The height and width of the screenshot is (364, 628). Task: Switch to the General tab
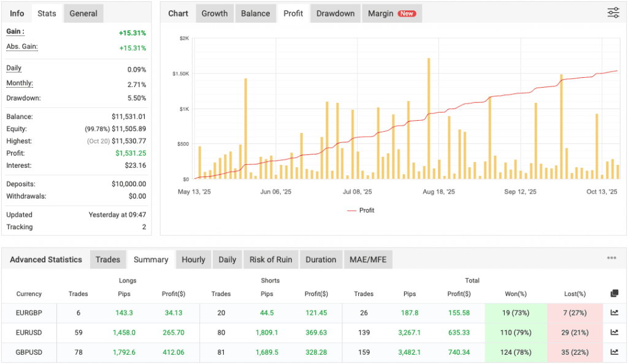coord(83,13)
